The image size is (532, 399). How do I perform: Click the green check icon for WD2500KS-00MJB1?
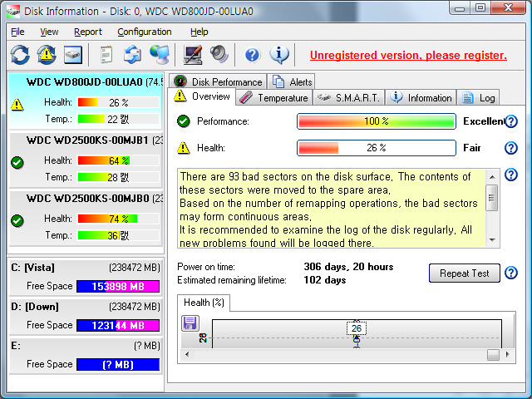tap(17, 163)
